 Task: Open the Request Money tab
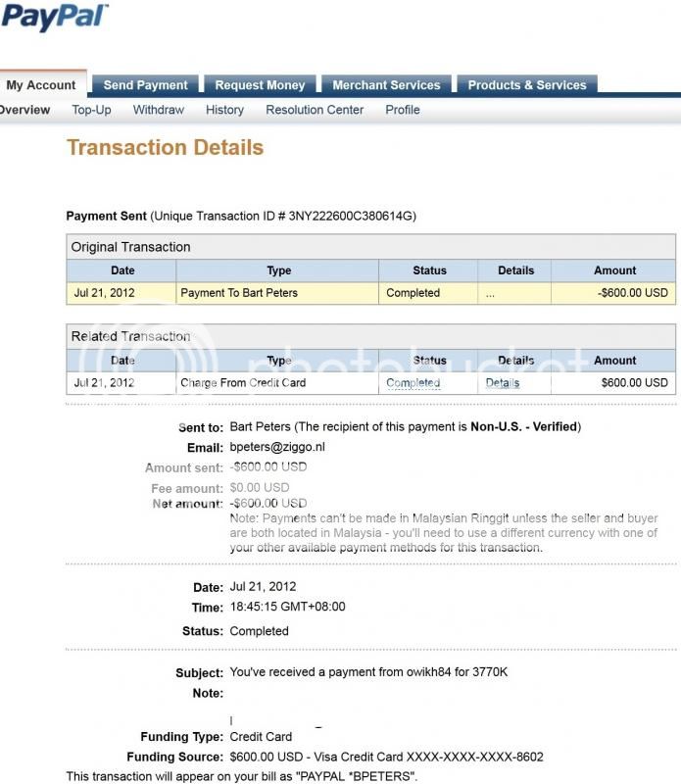click(260, 85)
